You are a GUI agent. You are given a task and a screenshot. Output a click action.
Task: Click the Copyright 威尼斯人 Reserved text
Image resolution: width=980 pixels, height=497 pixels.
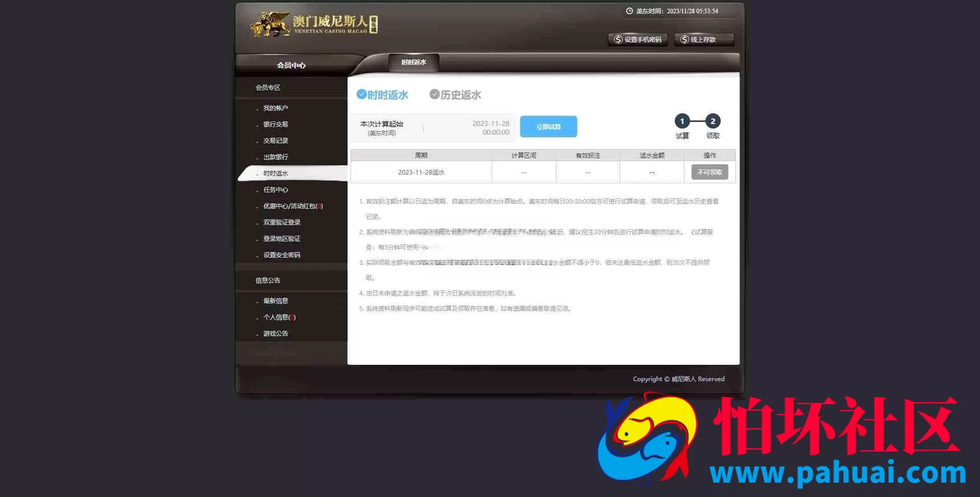[678, 379]
